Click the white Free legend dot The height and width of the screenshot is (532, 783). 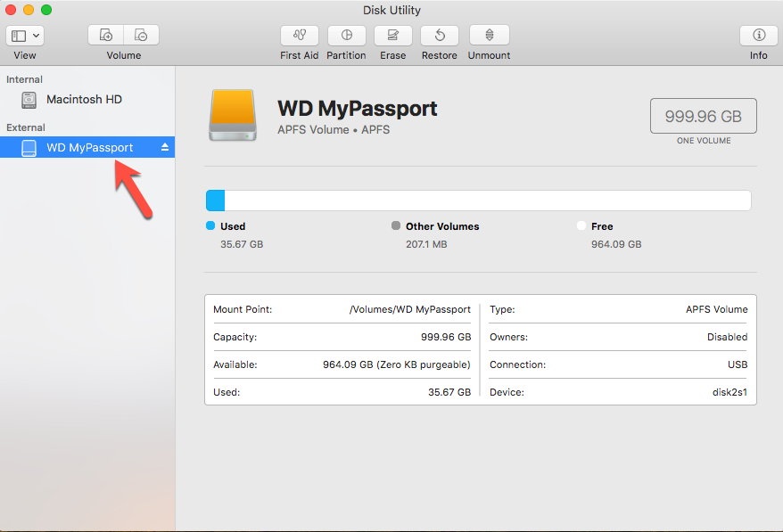point(581,225)
